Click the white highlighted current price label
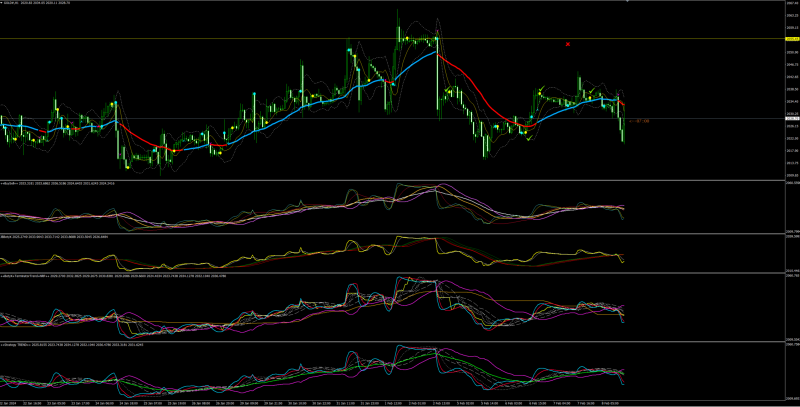 (x=792, y=119)
